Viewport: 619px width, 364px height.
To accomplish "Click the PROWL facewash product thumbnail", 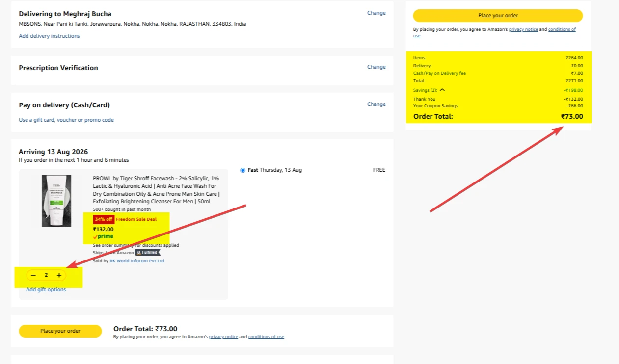I will (x=56, y=201).
